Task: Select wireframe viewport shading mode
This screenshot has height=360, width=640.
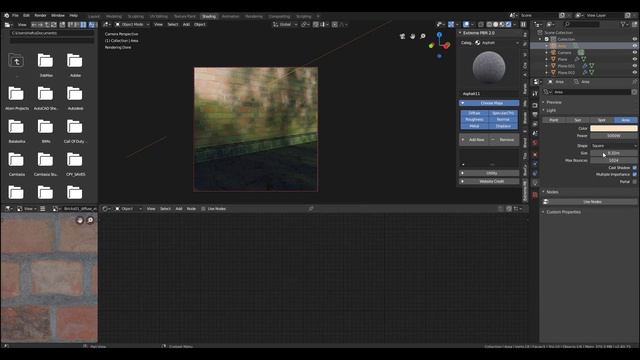Action: 489,24
